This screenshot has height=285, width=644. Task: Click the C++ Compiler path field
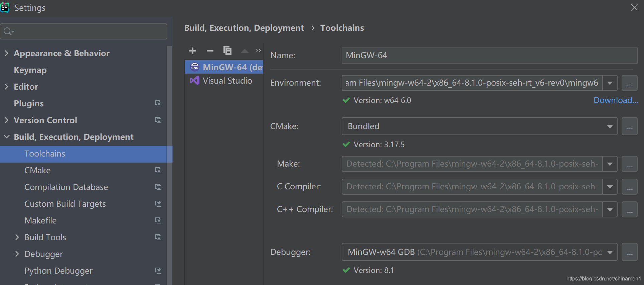[x=472, y=209]
